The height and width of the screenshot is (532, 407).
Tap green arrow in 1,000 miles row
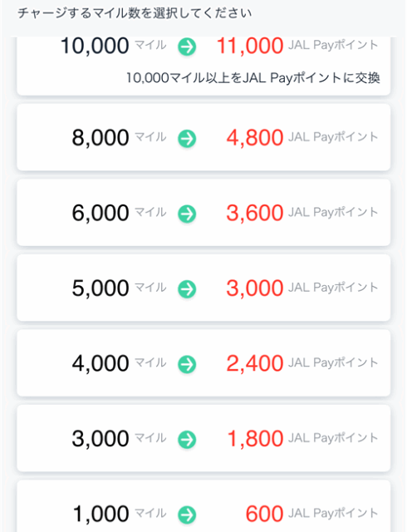187,515
